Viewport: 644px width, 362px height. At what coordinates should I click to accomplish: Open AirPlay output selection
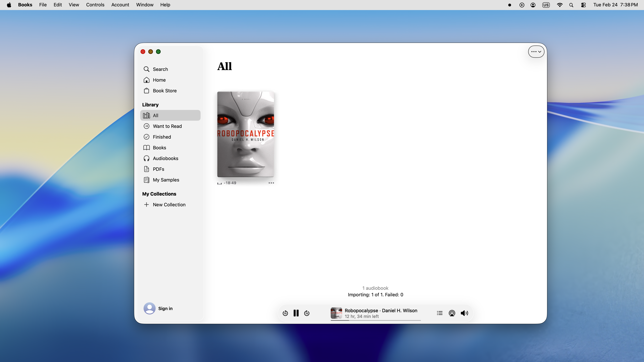point(452,313)
